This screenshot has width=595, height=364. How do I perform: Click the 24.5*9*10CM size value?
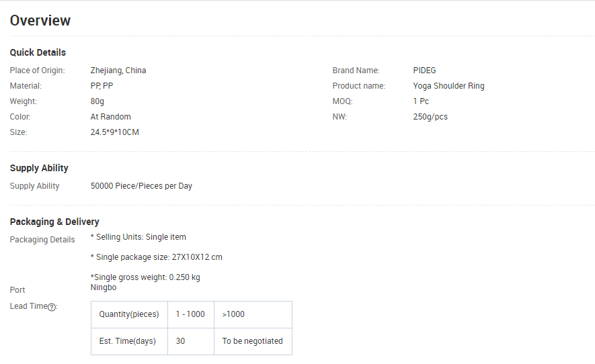pos(115,132)
